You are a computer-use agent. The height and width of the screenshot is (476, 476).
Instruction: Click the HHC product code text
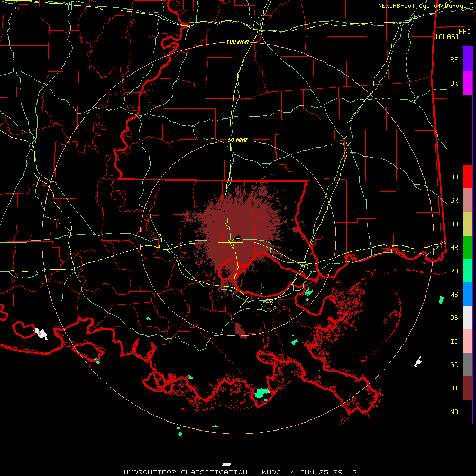click(464, 32)
